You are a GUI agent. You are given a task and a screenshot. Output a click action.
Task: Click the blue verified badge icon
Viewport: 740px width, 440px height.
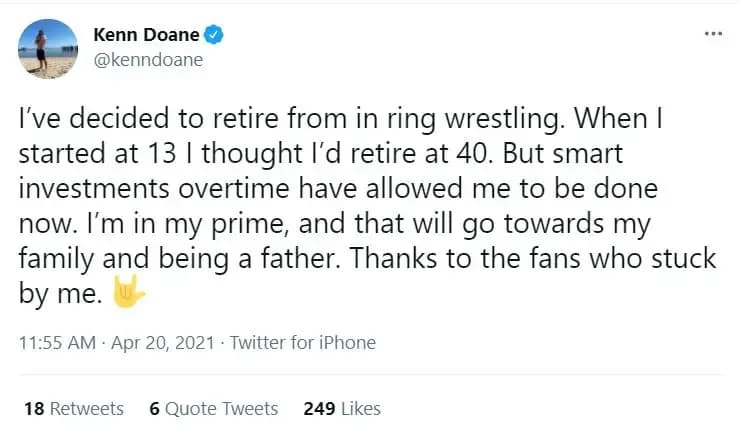tap(212, 35)
